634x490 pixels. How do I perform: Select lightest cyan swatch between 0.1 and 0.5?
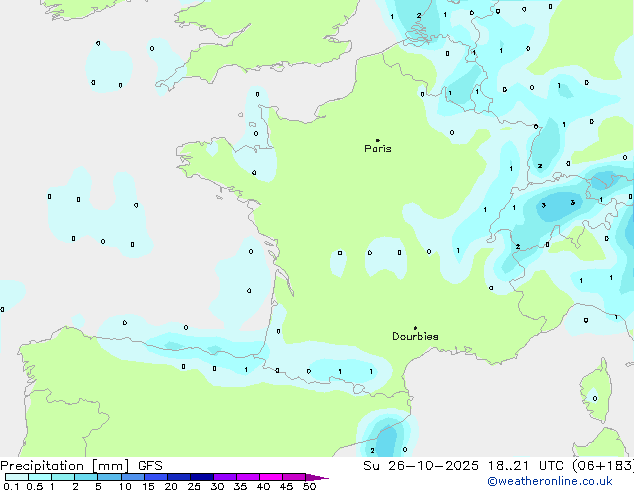click(x=17, y=477)
